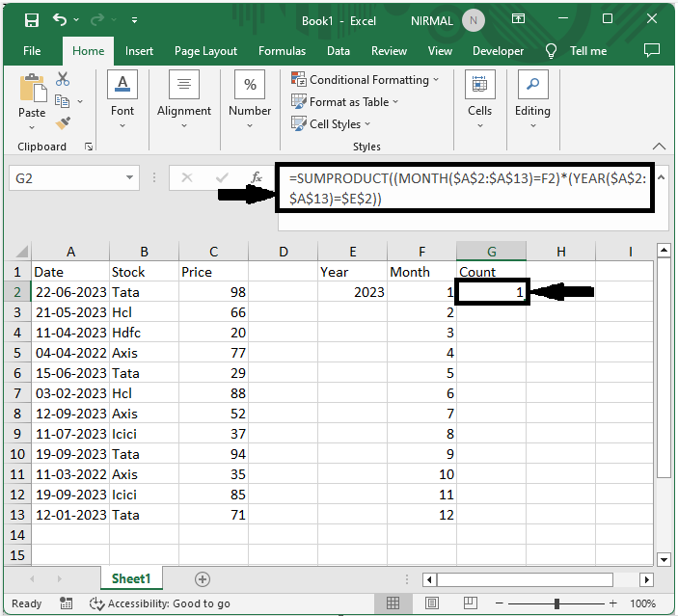Click the Undo arrow icon
678x616 pixels.
(x=61, y=19)
